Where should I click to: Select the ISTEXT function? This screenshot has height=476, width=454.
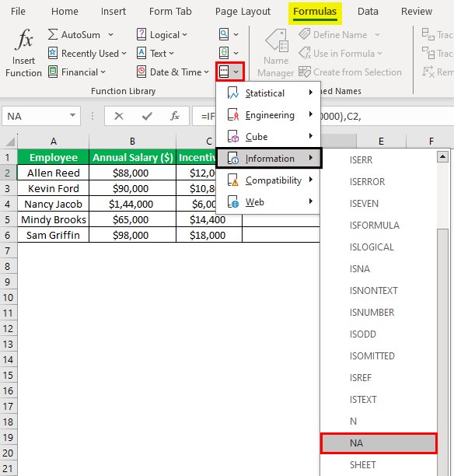tap(379, 400)
